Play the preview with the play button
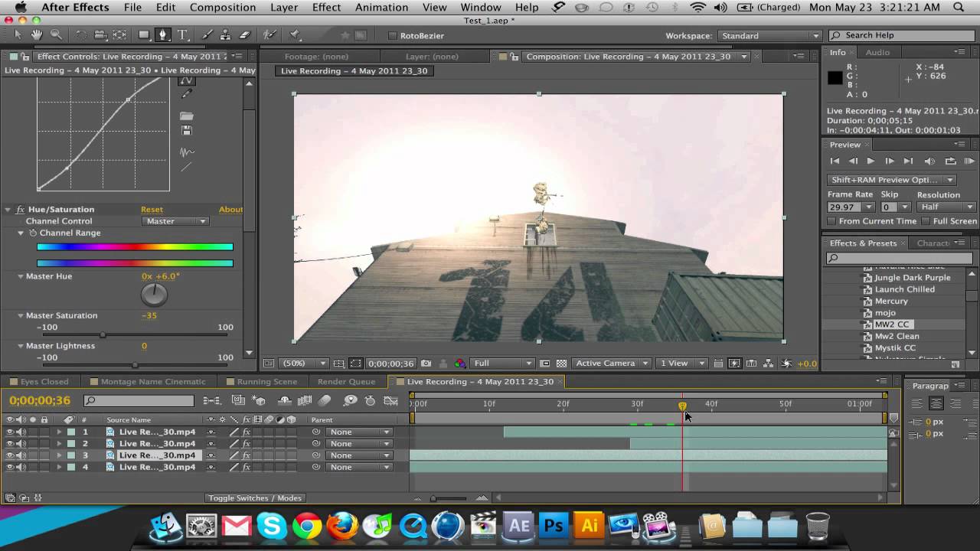Viewport: 980px width, 551px height. (x=871, y=161)
